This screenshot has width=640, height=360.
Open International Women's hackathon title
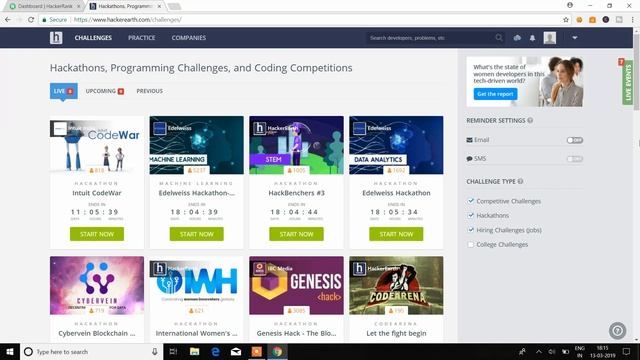197,333
